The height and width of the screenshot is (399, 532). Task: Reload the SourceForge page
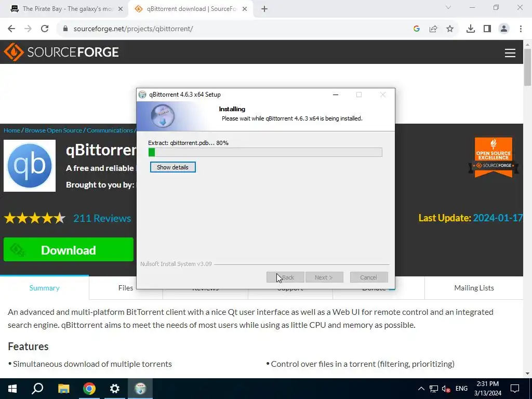point(45,29)
